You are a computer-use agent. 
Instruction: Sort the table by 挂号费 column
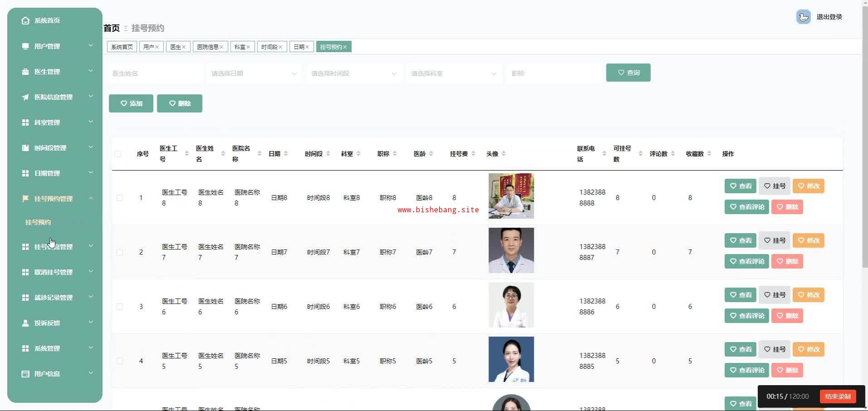473,154
